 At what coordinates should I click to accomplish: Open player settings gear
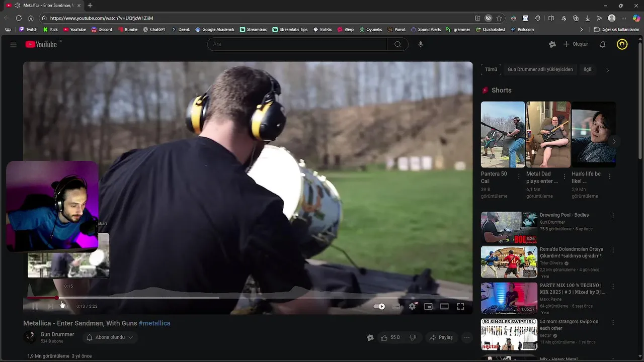(413, 306)
